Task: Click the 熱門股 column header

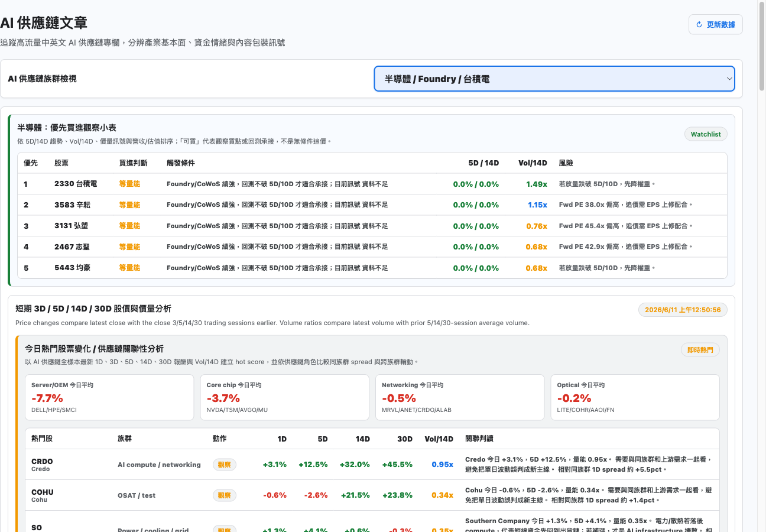Action: point(42,439)
